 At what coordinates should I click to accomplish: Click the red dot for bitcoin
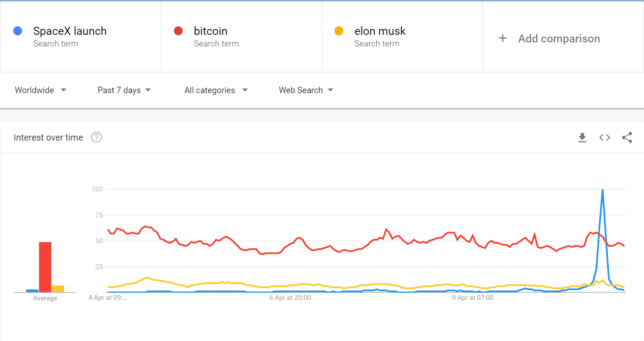point(178,31)
